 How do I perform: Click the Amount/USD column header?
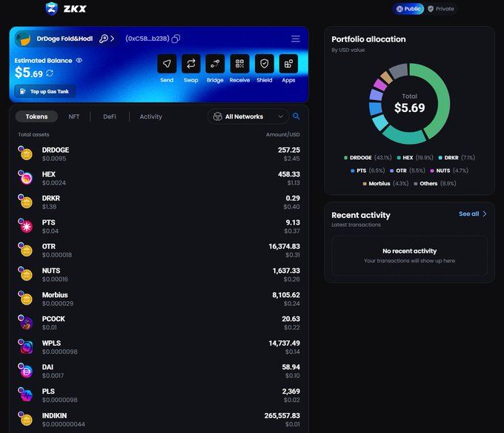(x=282, y=134)
